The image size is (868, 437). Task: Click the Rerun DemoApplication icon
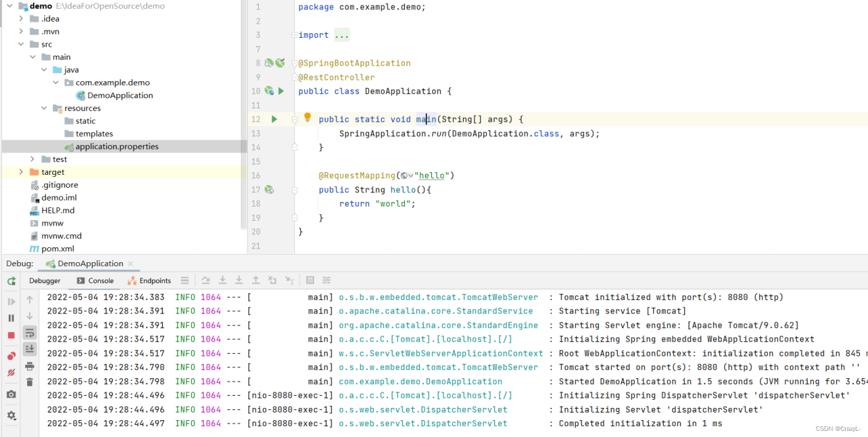12,281
